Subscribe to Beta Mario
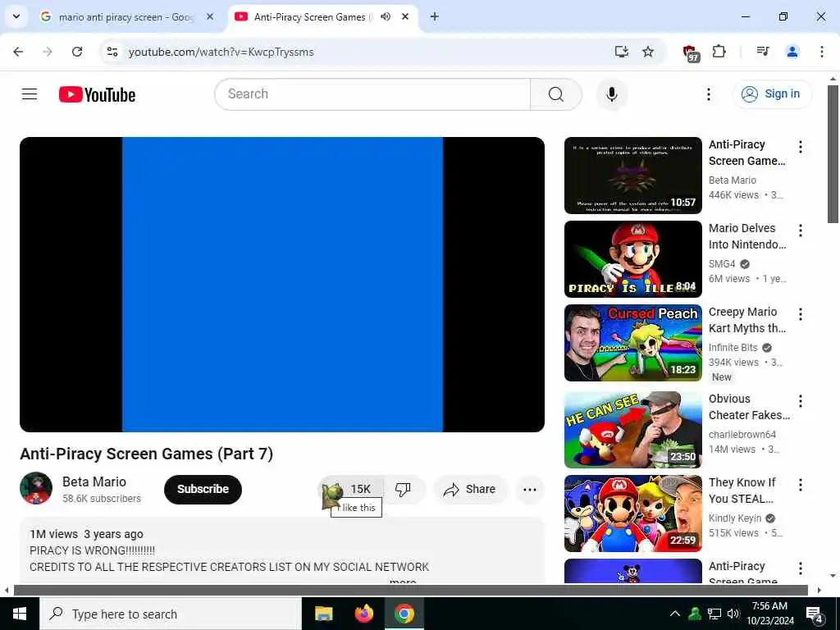Image resolution: width=840 pixels, height=630 pixels. [203, 489]
